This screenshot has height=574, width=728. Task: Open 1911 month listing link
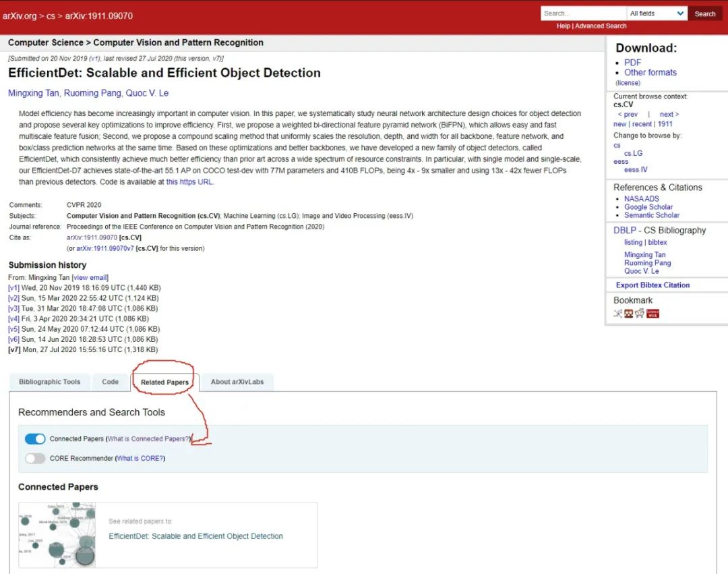[x=665, y=124]
